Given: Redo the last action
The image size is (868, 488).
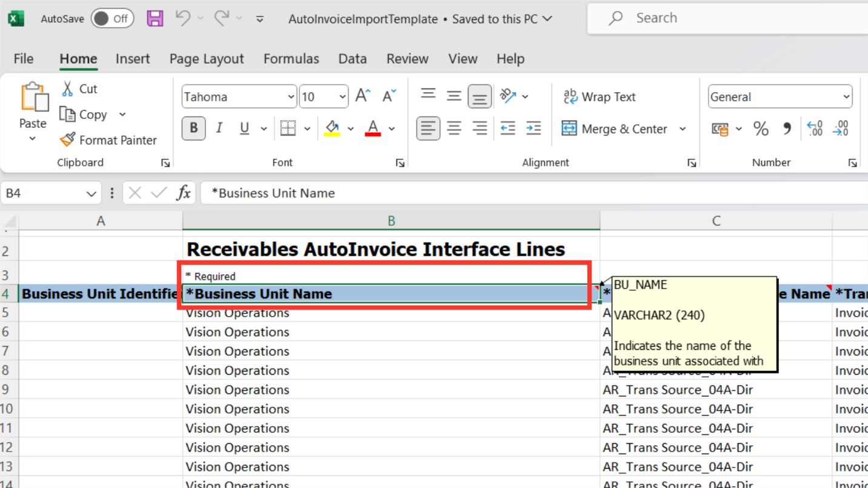Looking at the screenshot, I should coord(221,19).
